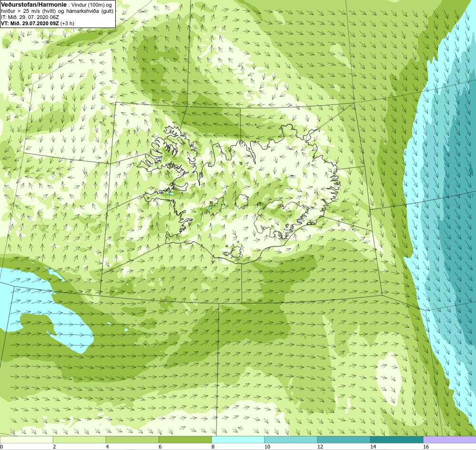Click the 'IT: Mið. 29. 07. 2020 06Z' line
Screen dimensions: 476x450
click(30, 17)
